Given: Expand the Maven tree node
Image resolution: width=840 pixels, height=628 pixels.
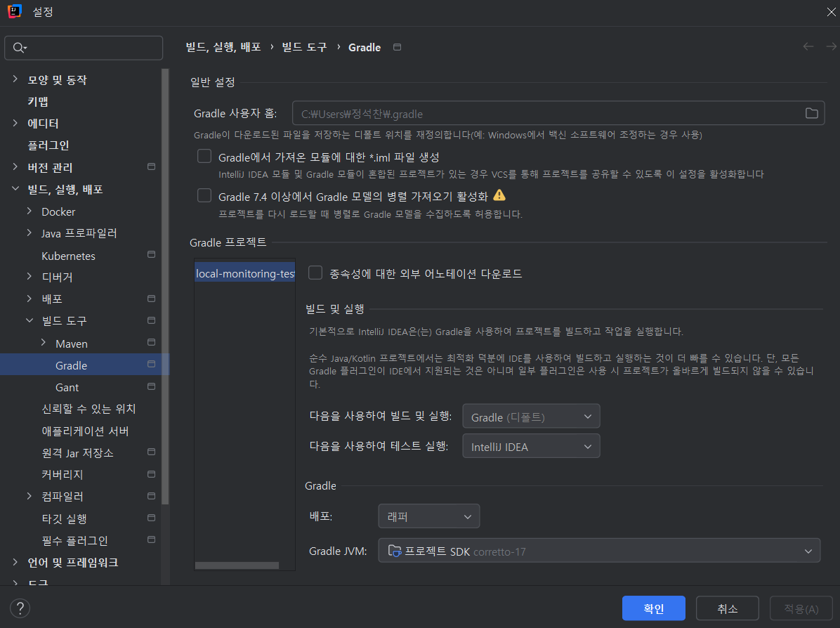Looking at the screenshot, I should coord(44,342).
